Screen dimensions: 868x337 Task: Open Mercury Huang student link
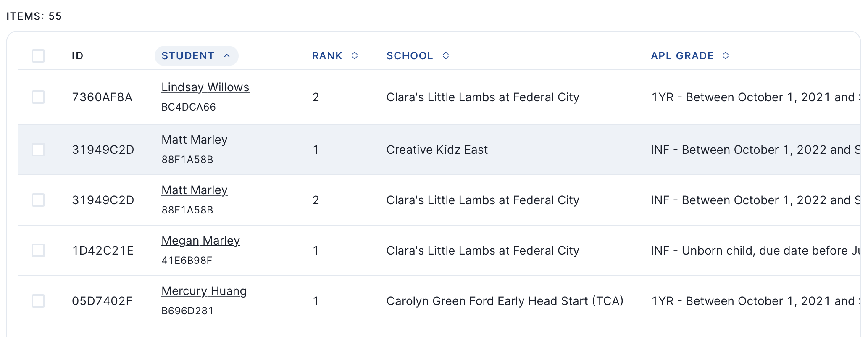[204, 291]
